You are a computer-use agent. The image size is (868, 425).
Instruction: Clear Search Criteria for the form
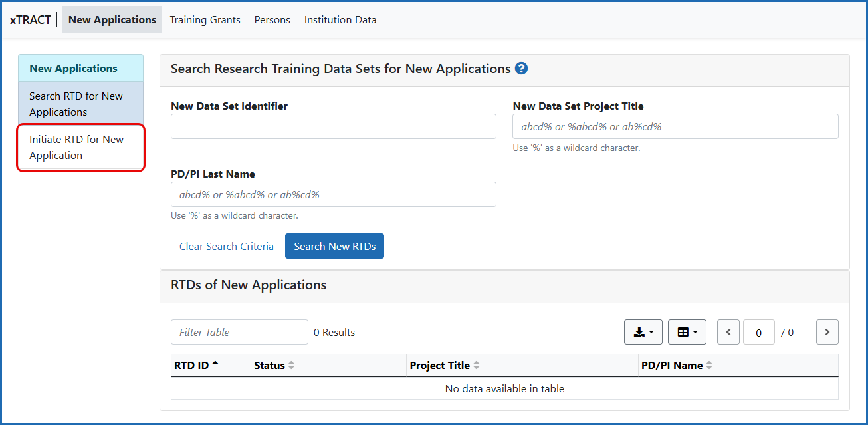[226, 246]
